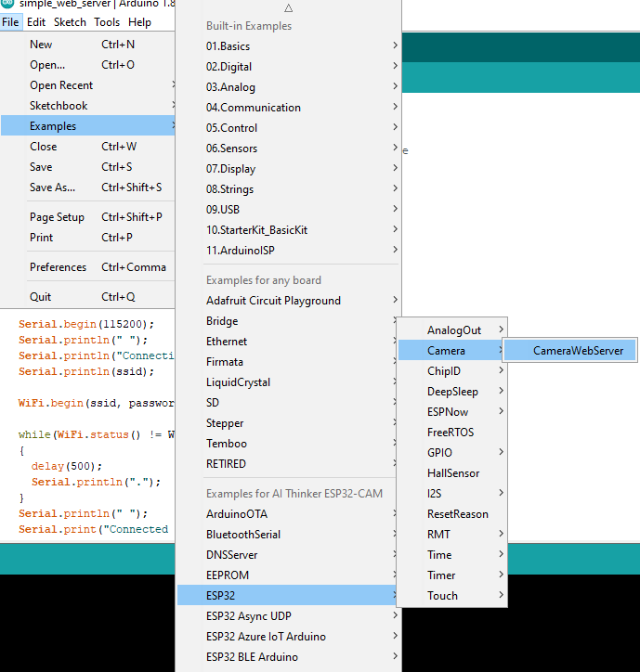The height and width of the screenshot is (672, 640).
Task: Open the Stepper examples submenu
Action: pyautogui.click(x=286, y=423)
